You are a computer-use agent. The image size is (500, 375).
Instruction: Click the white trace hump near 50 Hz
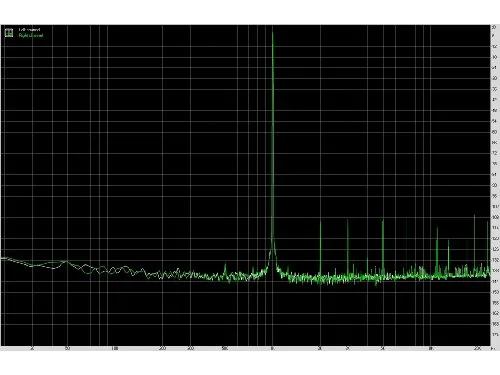click(66, 263)
